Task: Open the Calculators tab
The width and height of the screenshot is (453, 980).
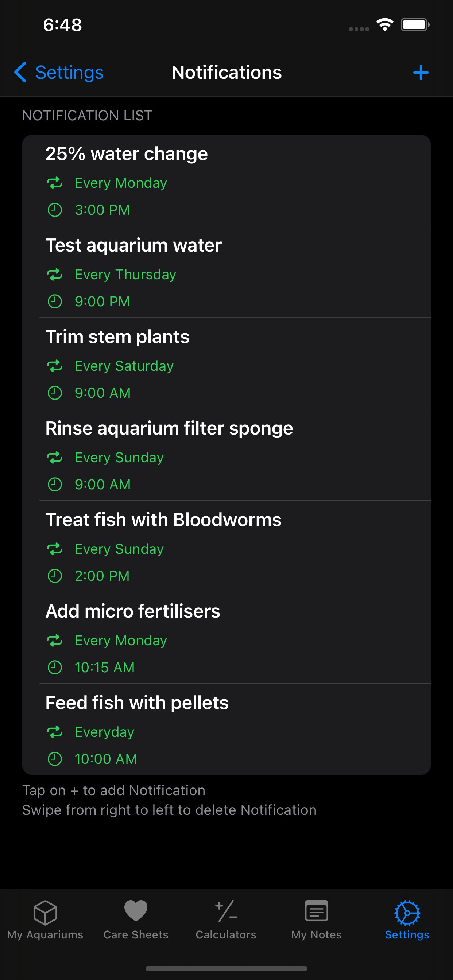Action: tap(226, 919)
